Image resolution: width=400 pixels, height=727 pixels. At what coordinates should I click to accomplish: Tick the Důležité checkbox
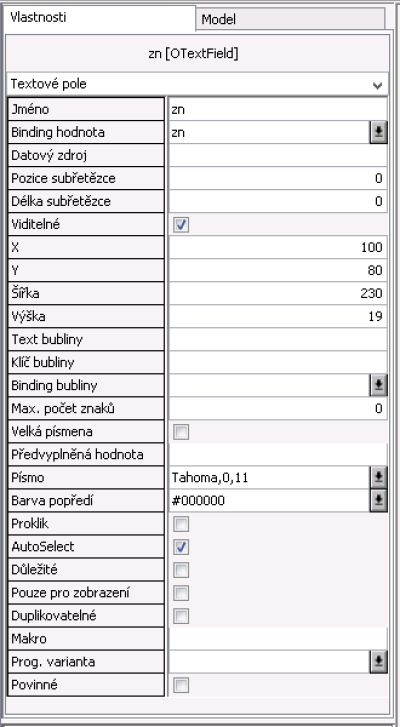(x=181, y=570)
